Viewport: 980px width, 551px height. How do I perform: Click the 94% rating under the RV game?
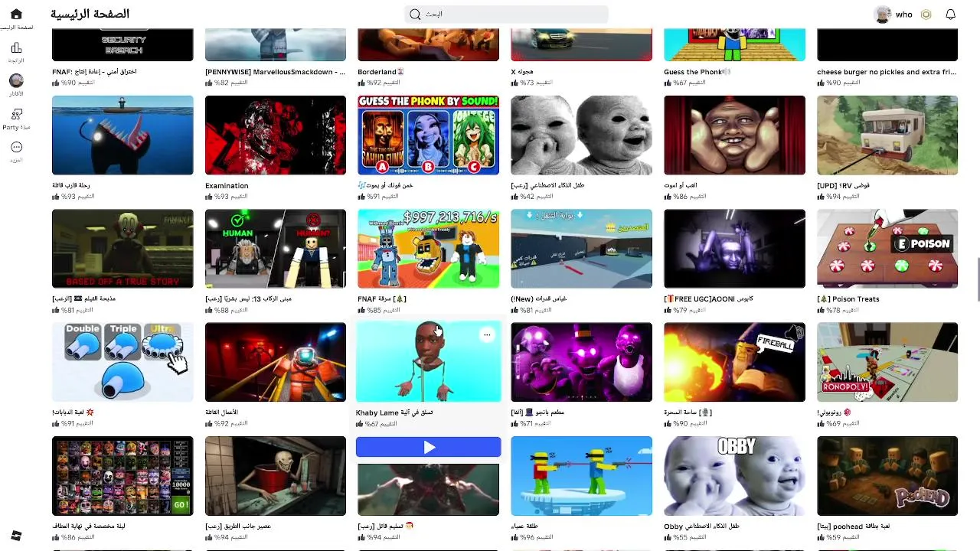point(838,197)
